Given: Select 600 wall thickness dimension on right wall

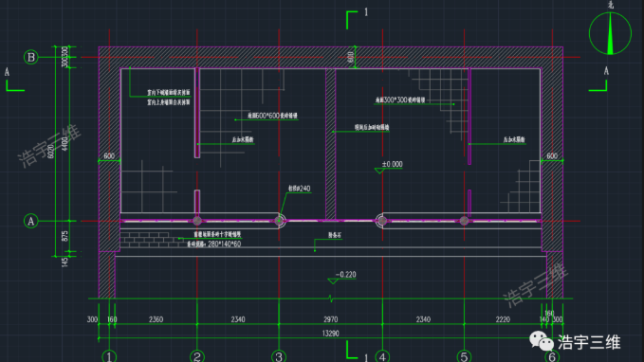Looking at the screenshot, I should (x=552, y=156).
